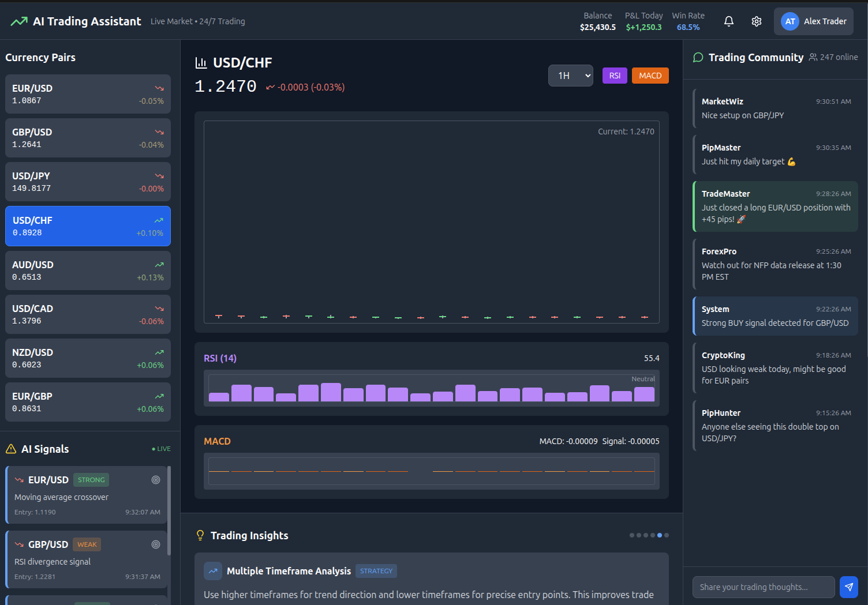
Task: Click the target icon on GBP/USD signal
Action: (156, 544)
